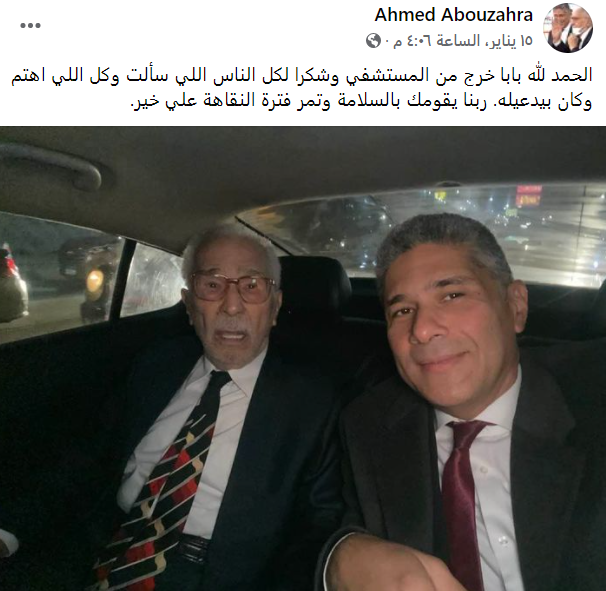The width and height of the screenshot is (606, 591).
Task: Open the car selfie photo in viewer
Action: (x=303, y=358)
